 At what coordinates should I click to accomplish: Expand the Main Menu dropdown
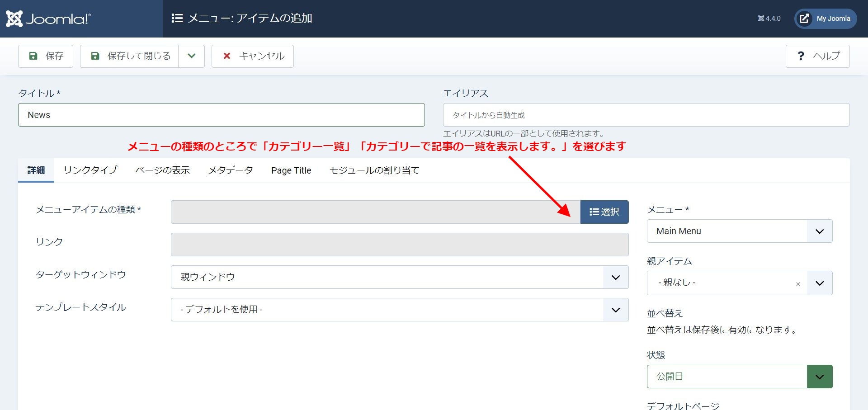[x=740, y=231]
